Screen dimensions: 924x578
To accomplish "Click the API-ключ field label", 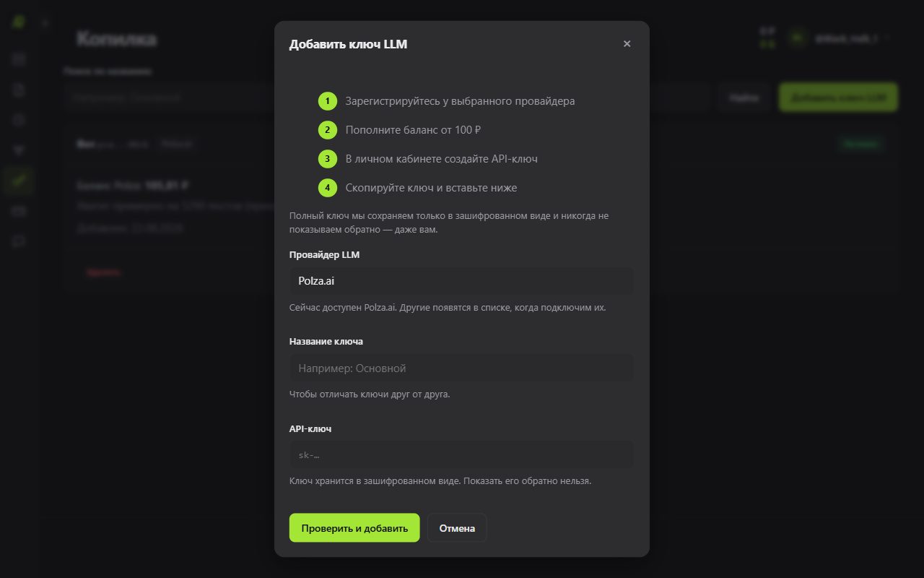I will point(310,429).
